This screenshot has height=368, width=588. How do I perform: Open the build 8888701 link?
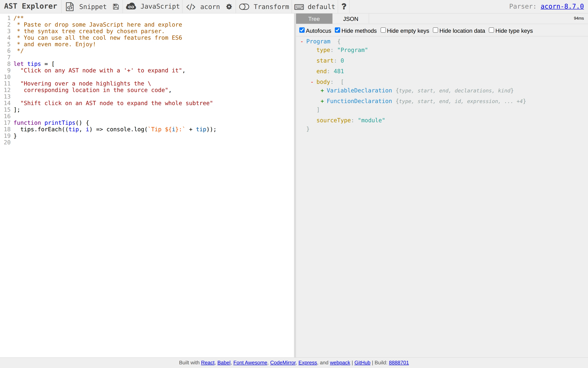(399, 363)
